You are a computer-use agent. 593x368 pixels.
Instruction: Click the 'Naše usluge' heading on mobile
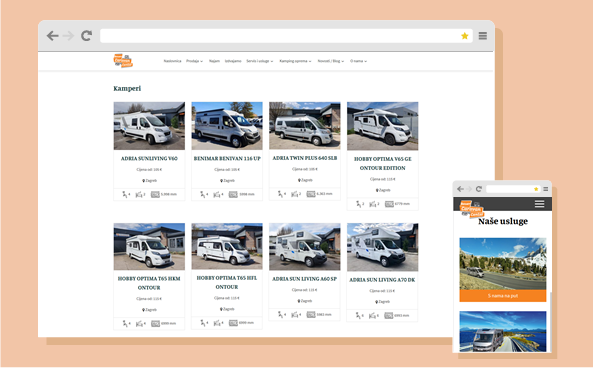tap(503, 221)
